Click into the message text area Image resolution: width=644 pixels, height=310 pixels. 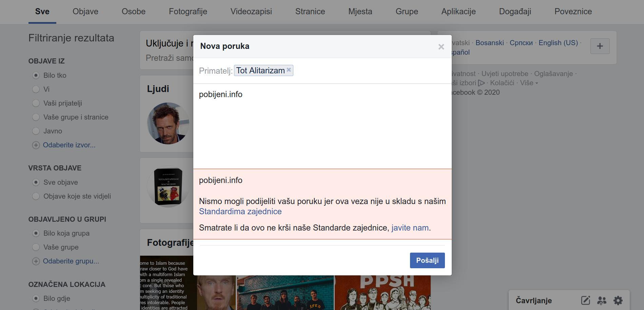(322, 129)
